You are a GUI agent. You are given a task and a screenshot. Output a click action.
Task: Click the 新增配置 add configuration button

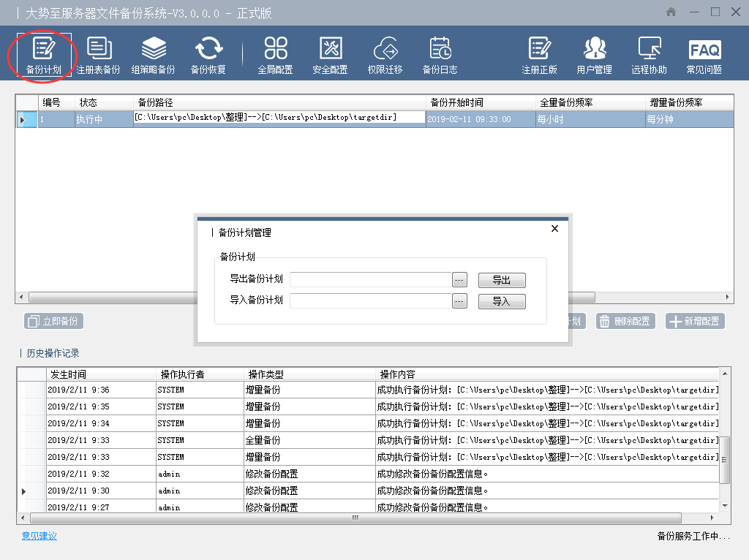click(695, 321)
